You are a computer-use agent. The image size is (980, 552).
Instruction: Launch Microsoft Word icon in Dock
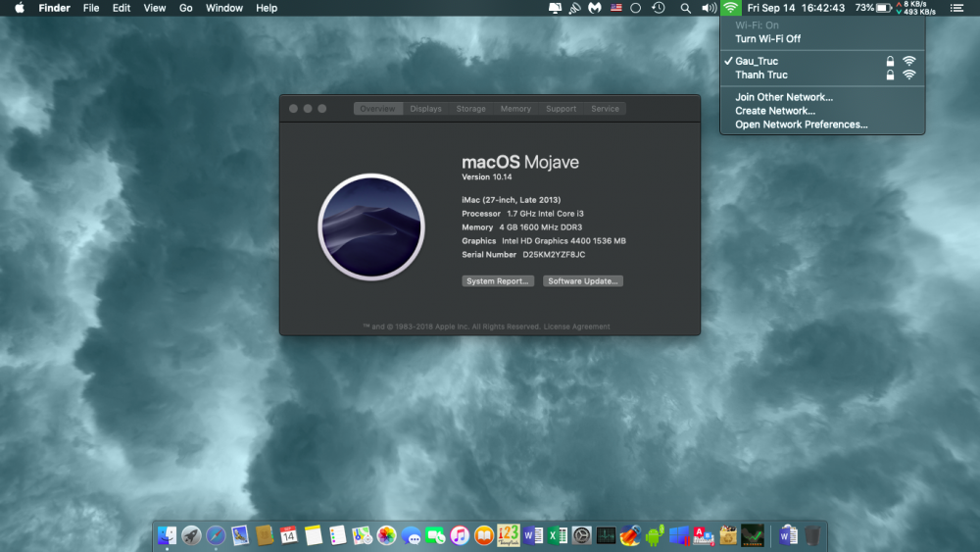532,535
